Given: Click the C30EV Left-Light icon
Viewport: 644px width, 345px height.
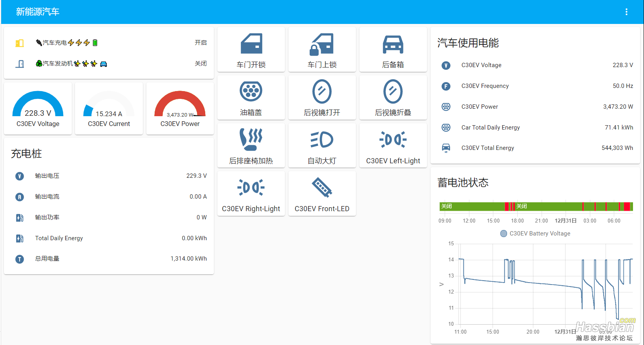Looking at the screenshot, I should 393,139.
